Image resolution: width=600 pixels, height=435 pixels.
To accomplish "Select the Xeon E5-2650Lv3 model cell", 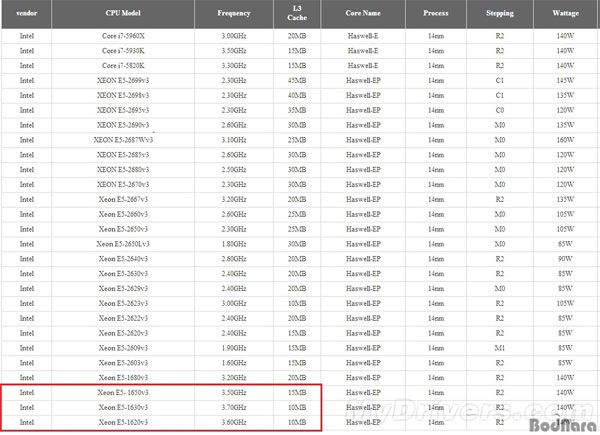I will pyautogui.click(x=123, y=244).
